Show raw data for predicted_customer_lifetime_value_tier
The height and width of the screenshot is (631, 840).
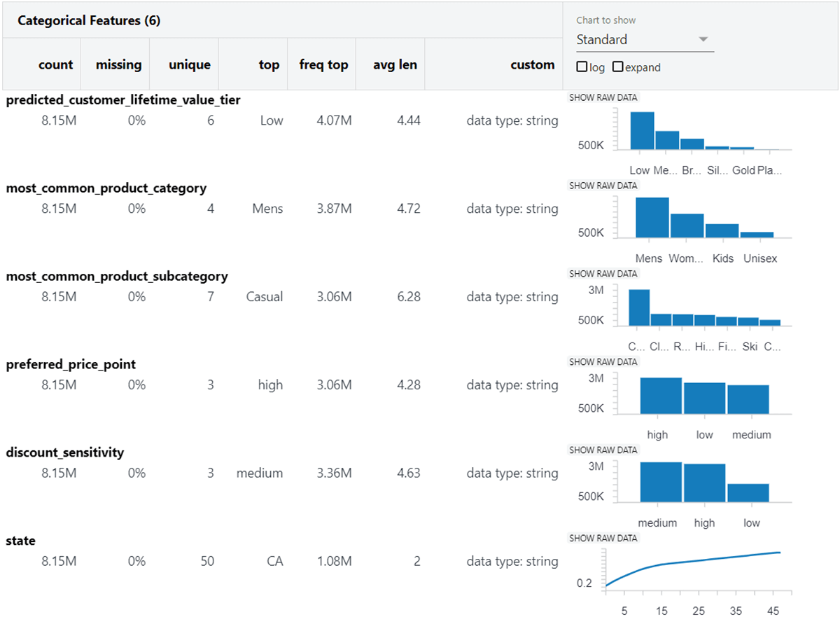pos(603,98)
